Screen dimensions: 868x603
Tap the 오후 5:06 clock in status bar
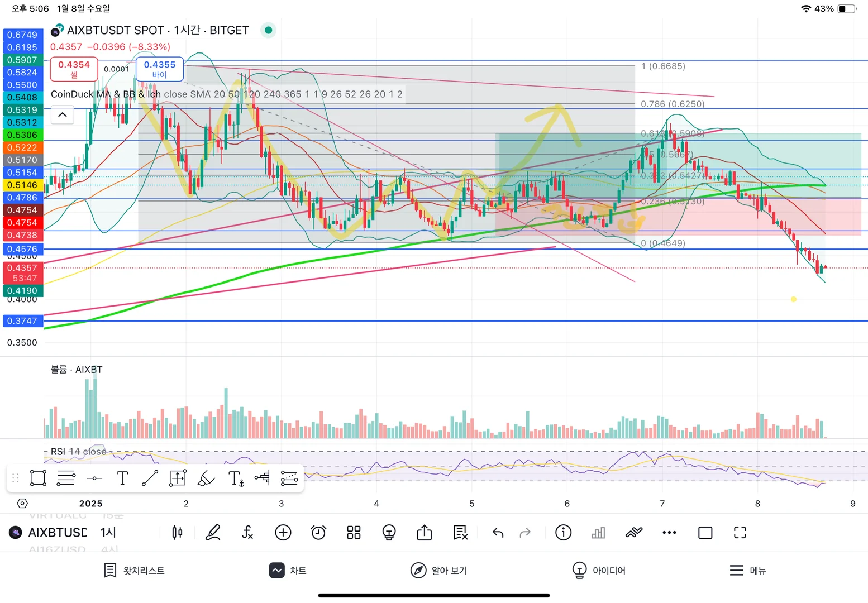(x=30, y=8)
